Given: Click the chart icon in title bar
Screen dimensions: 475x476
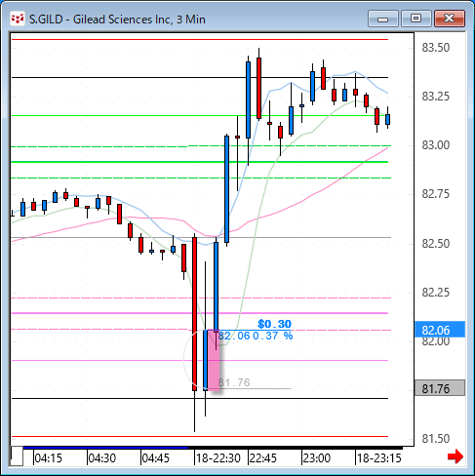Looking at the screenshot, I should click(x=18, y=19).
